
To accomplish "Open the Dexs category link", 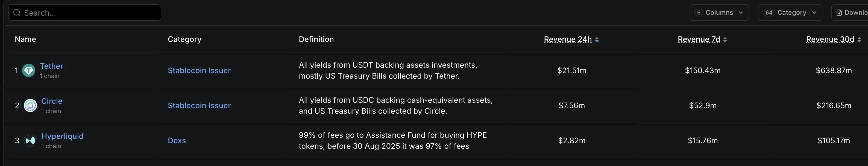I will [x=177, y=141].
